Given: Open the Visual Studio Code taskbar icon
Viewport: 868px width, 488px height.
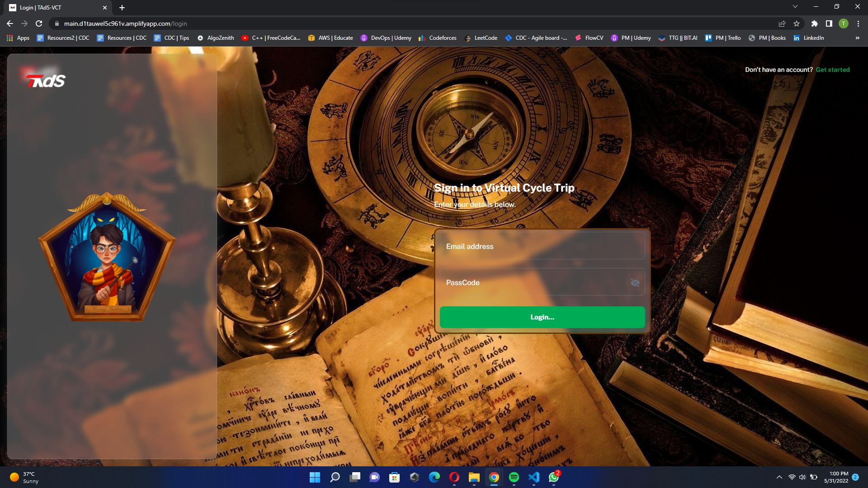Looking at the screenshot, I should (x=533, y=477).
